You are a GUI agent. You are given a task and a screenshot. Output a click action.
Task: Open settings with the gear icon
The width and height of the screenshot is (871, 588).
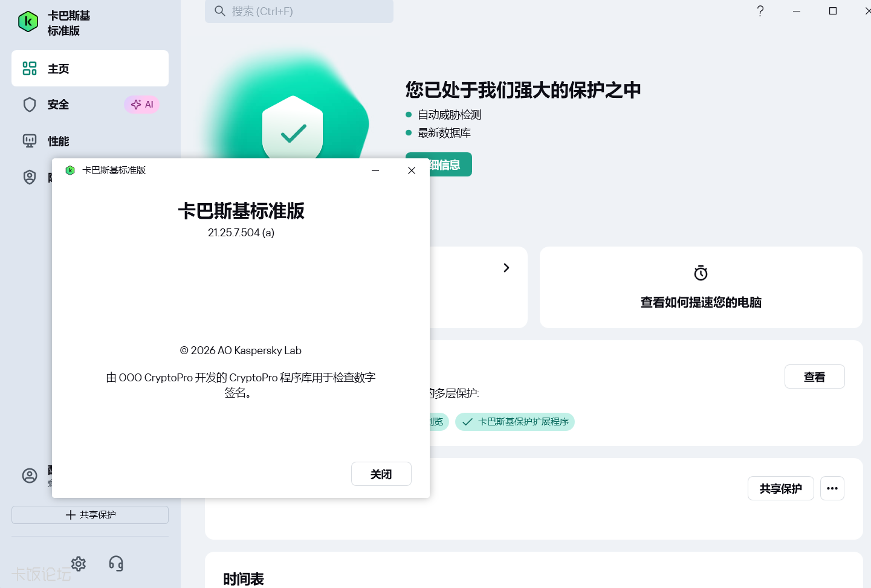pos(79,564)
